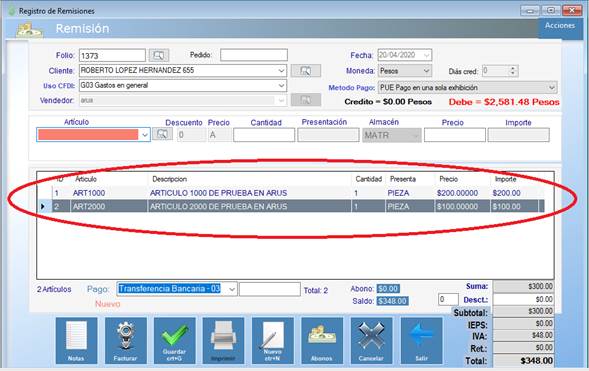Open the Abonos button

322,340
